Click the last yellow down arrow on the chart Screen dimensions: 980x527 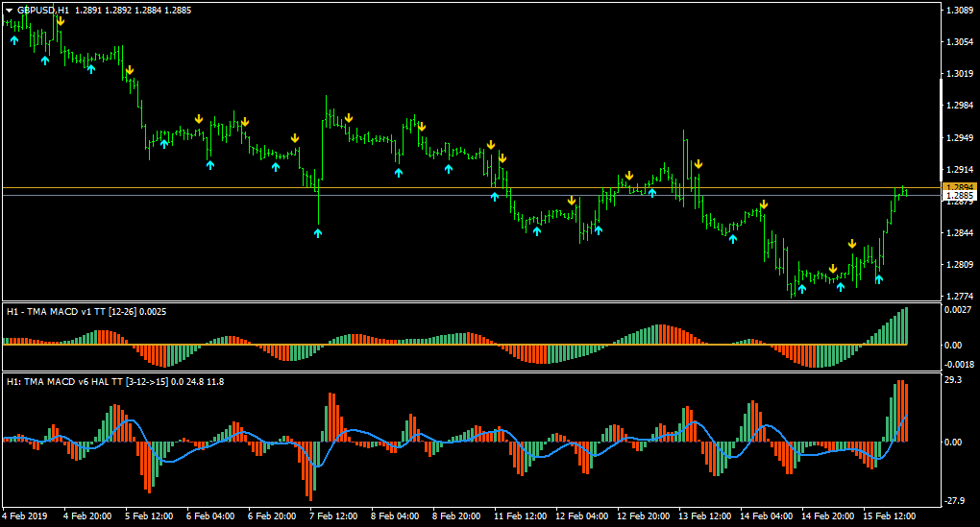851,244
